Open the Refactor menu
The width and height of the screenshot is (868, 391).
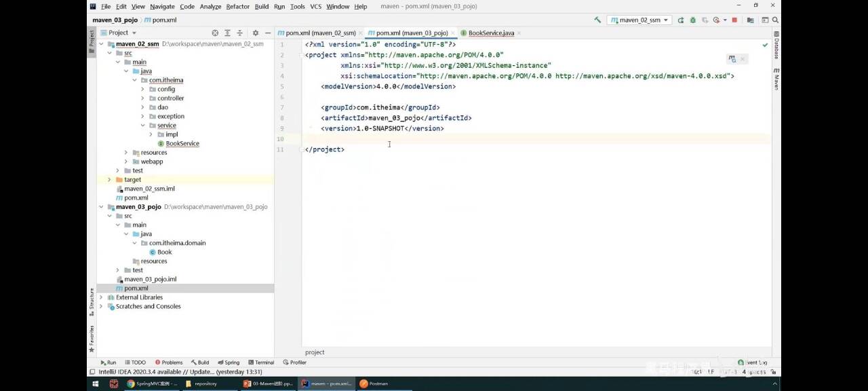point(238,6)
